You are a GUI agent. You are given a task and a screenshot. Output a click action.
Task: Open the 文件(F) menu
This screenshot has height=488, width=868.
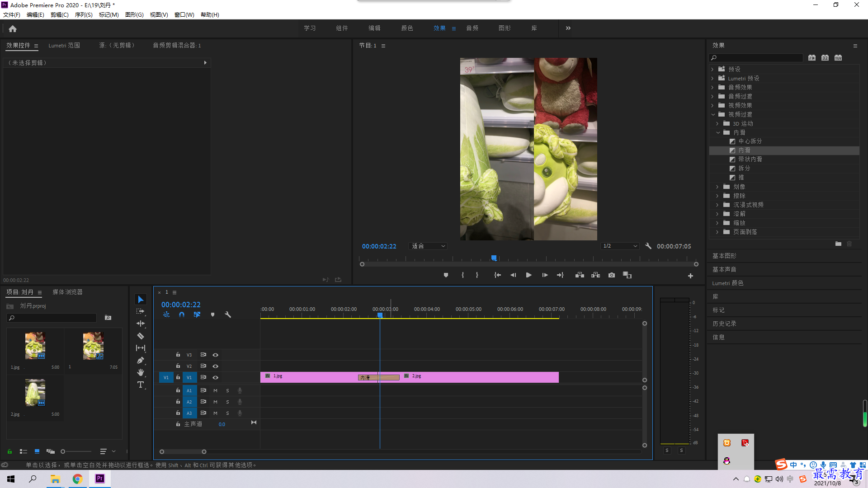[x=12, y=14]
